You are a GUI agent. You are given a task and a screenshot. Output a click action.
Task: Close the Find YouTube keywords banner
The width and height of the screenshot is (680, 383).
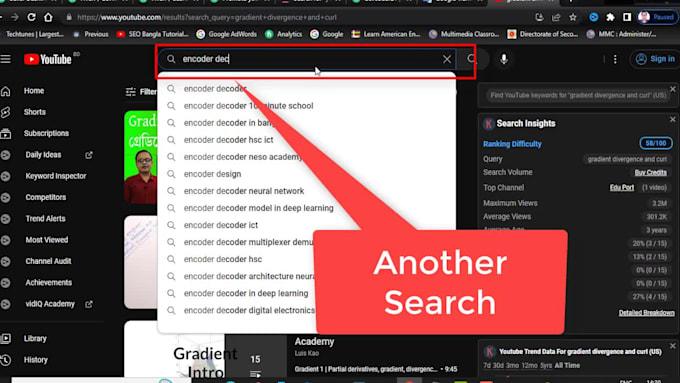(673, 89)
